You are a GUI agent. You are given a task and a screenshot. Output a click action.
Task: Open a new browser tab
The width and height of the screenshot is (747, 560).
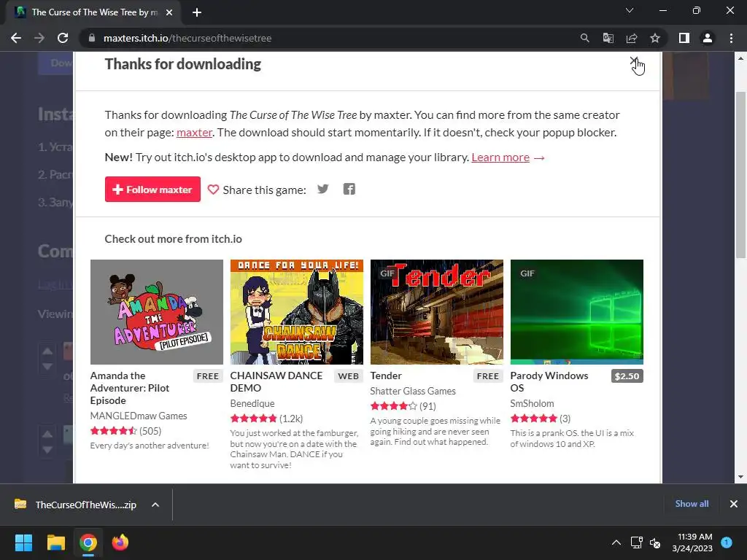(197, 12)
